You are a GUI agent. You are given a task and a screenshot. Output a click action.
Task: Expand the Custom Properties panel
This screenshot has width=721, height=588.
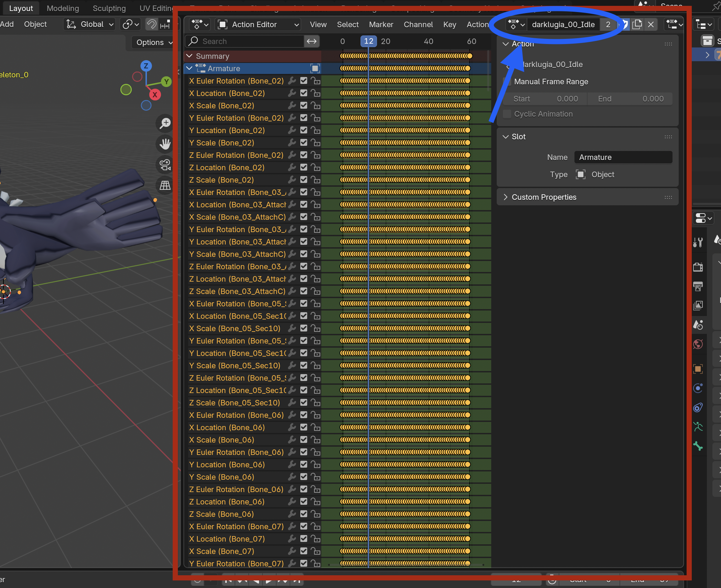click(x=506, y=197)
